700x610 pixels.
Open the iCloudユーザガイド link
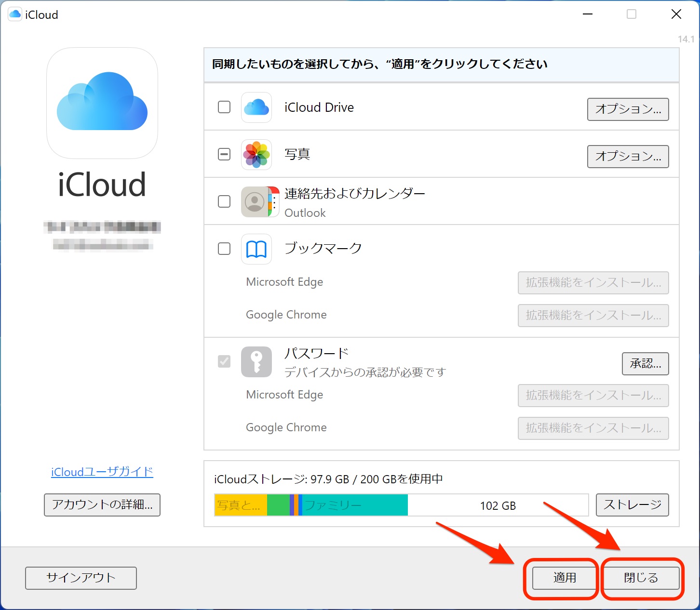point(102,472)
